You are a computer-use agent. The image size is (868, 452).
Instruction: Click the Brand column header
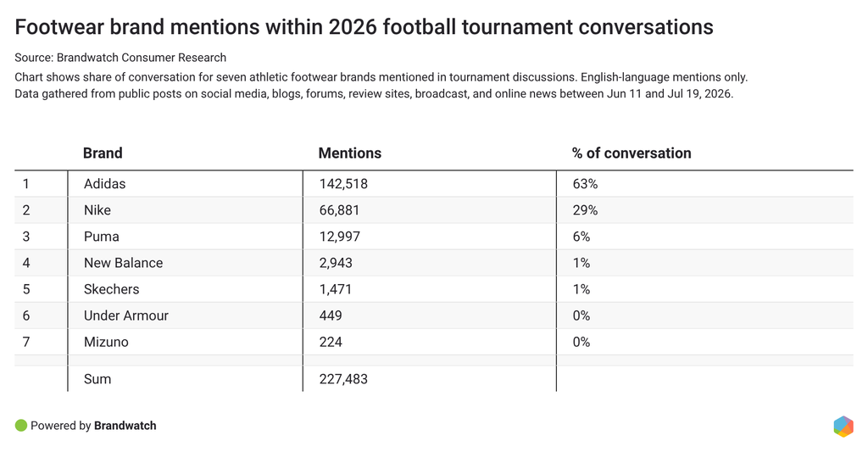[103, 153]
